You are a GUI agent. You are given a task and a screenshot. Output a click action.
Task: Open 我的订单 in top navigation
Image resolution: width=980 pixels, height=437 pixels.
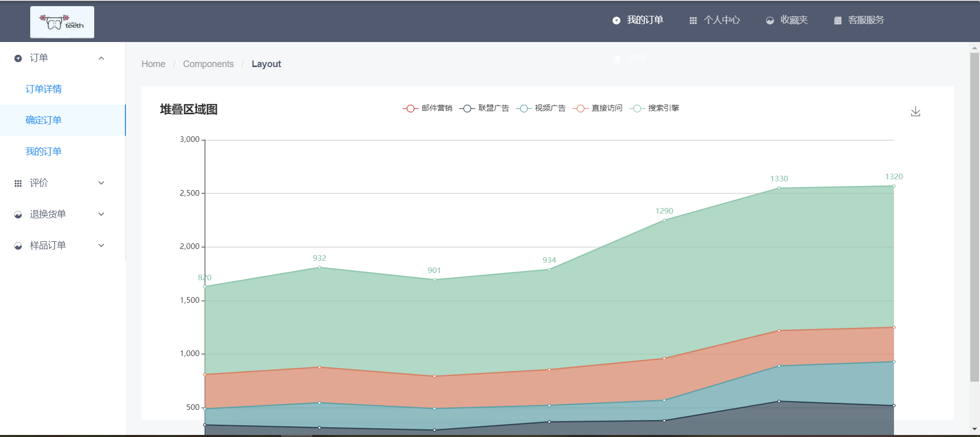point(645,20)
